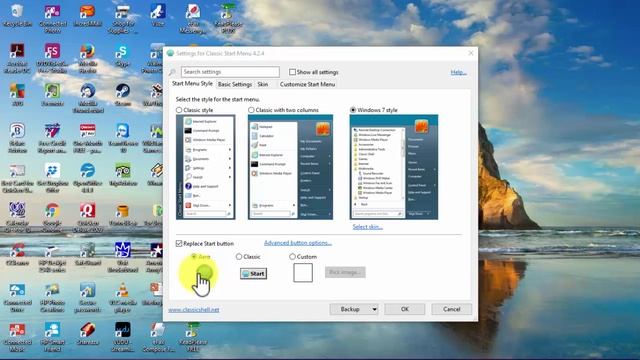Screen dimensions: 640x360
Task: Choose the Aero start button option
Action: [194, 256]
